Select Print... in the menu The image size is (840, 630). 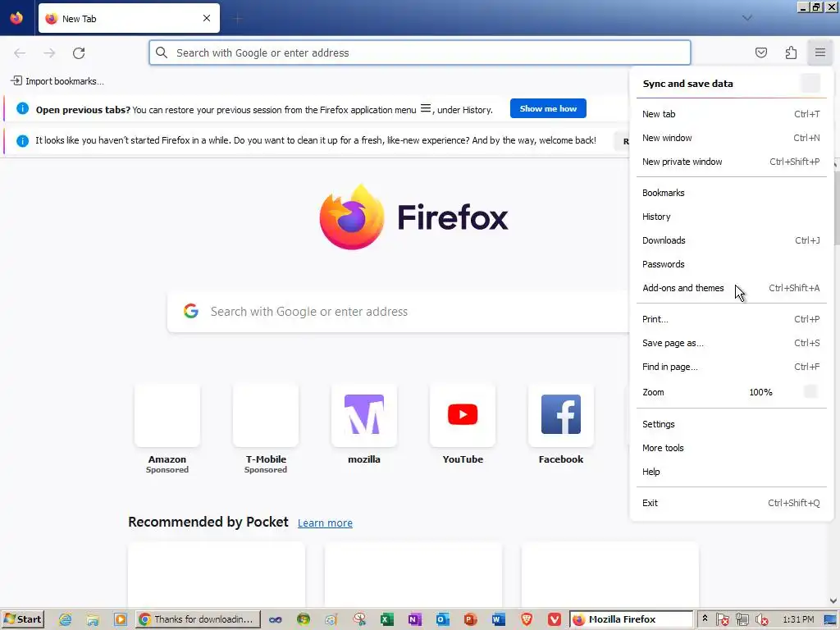[731, 319]
